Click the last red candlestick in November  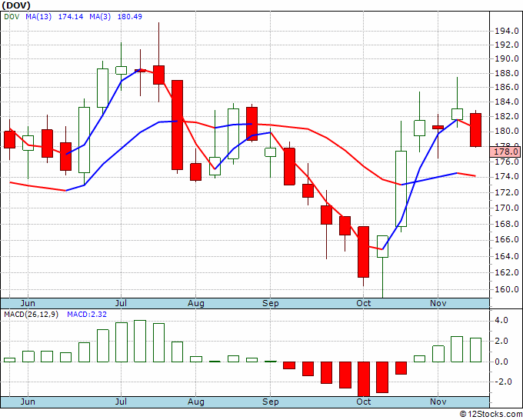click(x=475, y=130)
